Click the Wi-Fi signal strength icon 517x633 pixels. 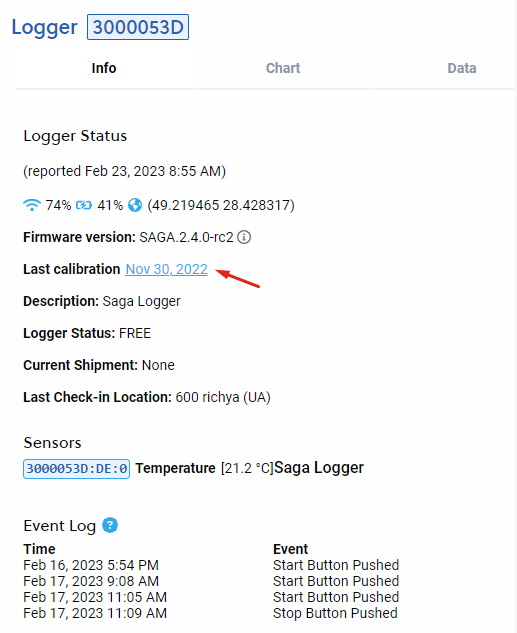tap(32, 205)
